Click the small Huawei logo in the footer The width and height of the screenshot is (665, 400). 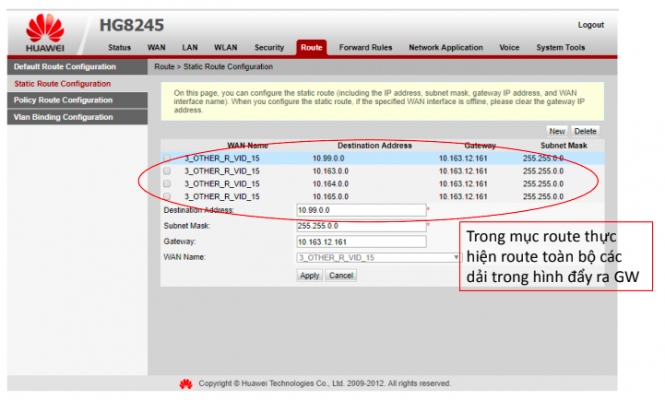(x=185, y=383)
